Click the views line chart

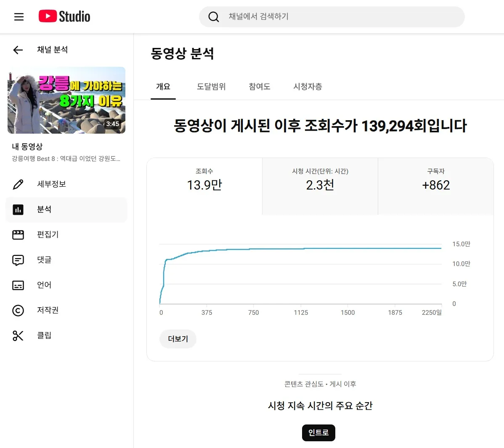[x=300, y=274]
